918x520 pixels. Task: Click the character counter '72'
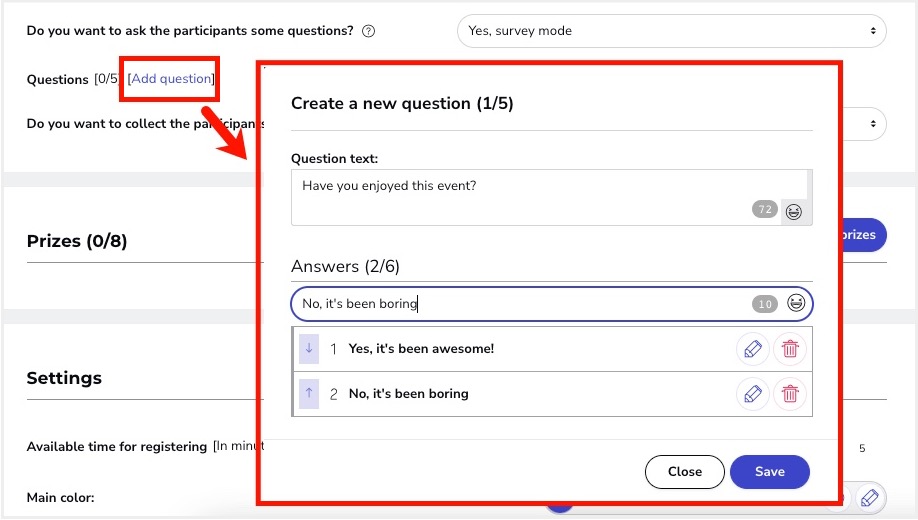765,209
